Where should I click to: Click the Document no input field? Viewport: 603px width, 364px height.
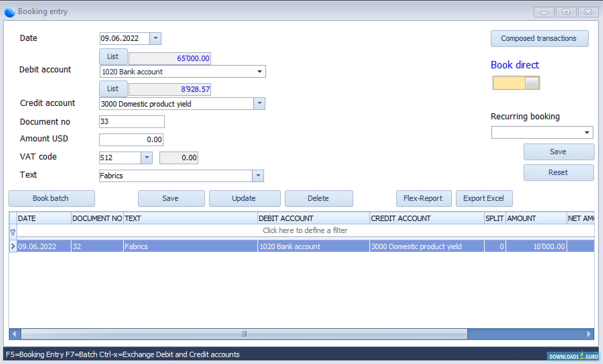click(132, 122)
